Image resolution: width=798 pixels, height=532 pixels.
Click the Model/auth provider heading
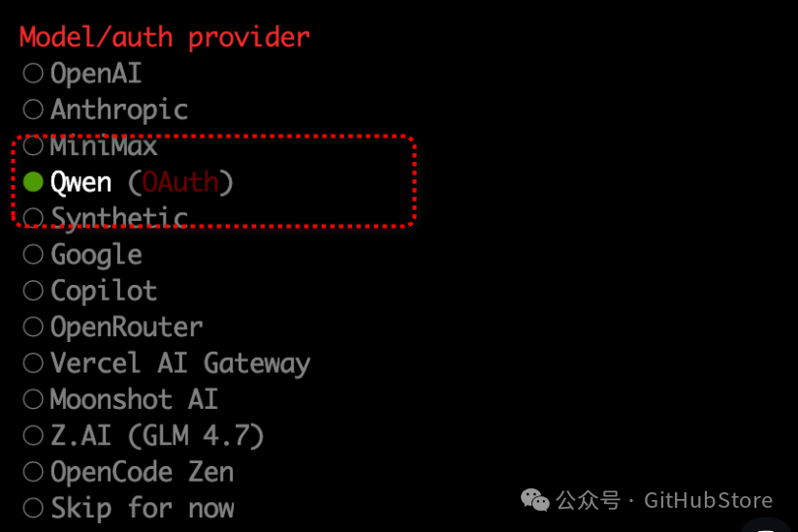(165, 37)
